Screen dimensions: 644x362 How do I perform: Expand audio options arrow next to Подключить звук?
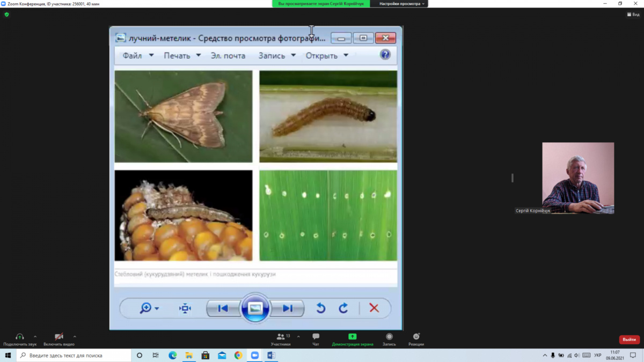[35, 337]
